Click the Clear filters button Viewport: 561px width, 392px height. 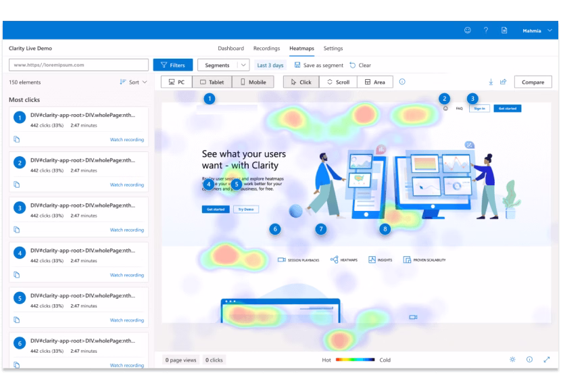(x=360, y=65)
